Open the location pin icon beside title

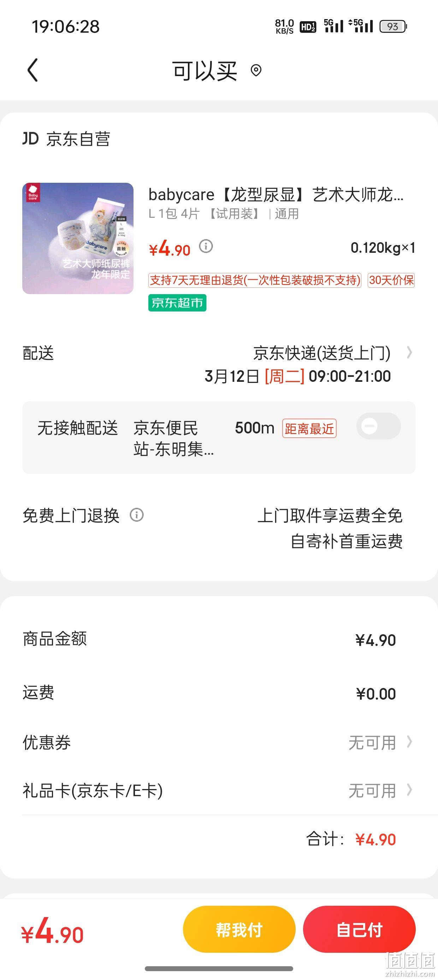[256, 70]
